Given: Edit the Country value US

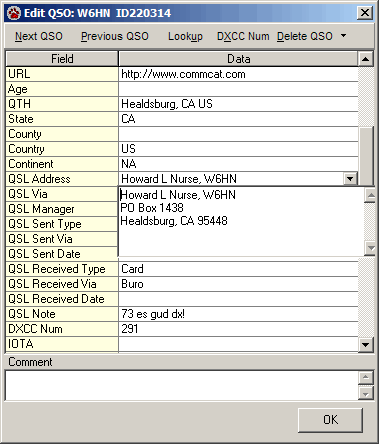Looking at the screenshot, I should [238, 149].
